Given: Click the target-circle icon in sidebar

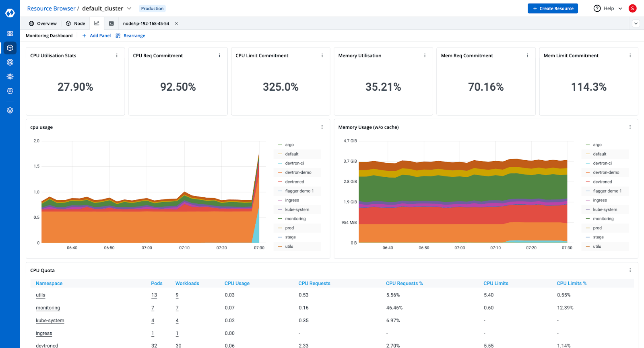Looking at the screenshot, I should pos(10,62).
